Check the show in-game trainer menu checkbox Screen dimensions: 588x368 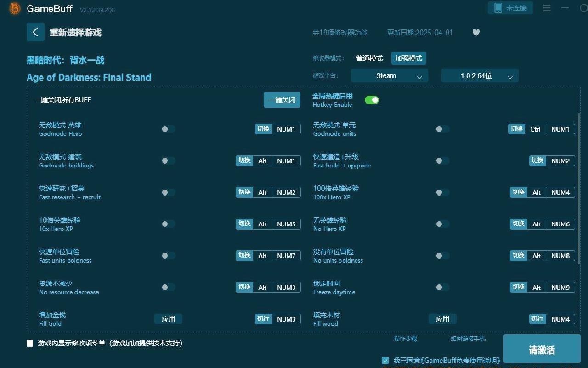coord(30,343)
